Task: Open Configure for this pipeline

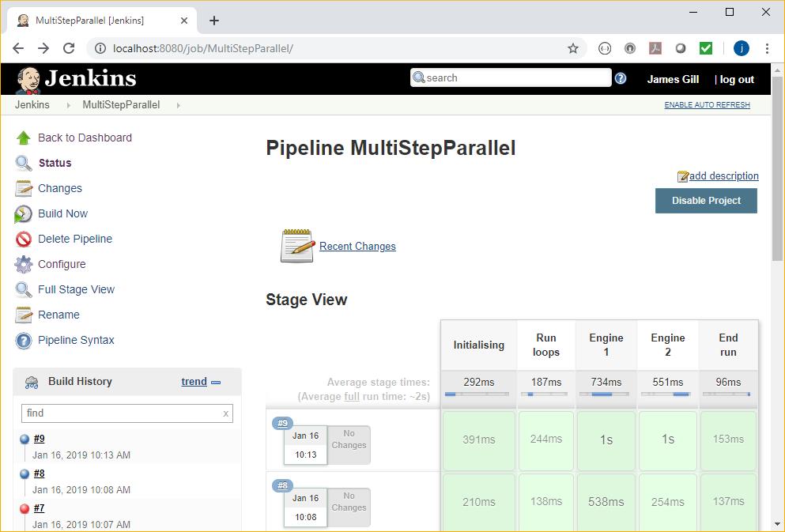Action: click(x=62, y=264)
